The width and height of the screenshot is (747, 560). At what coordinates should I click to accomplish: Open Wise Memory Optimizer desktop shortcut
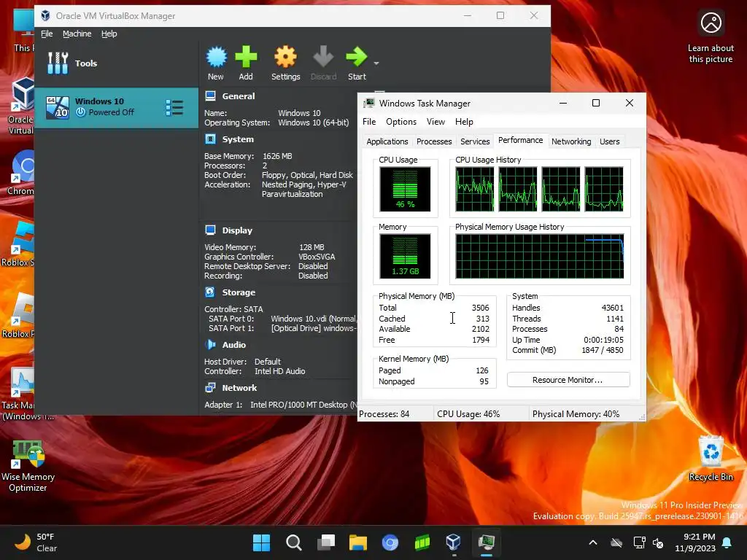click(28, 466)
